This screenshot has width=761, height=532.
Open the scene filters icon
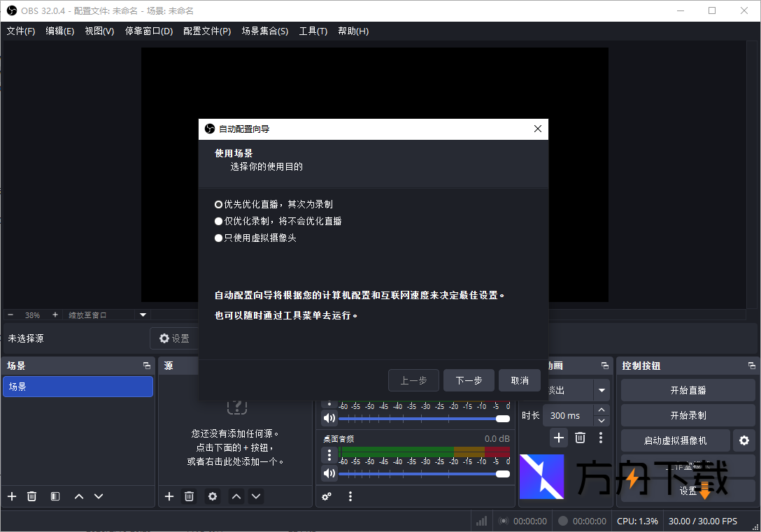click(55, 496)
